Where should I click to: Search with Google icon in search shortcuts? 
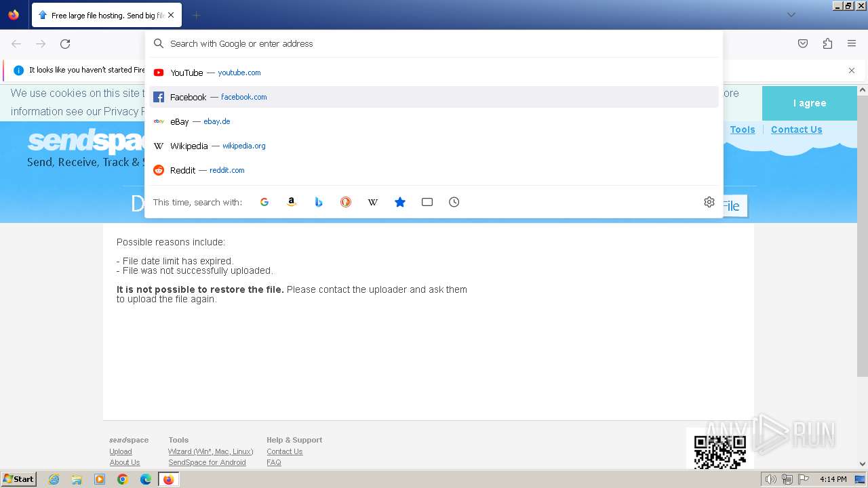pos(264,202)
